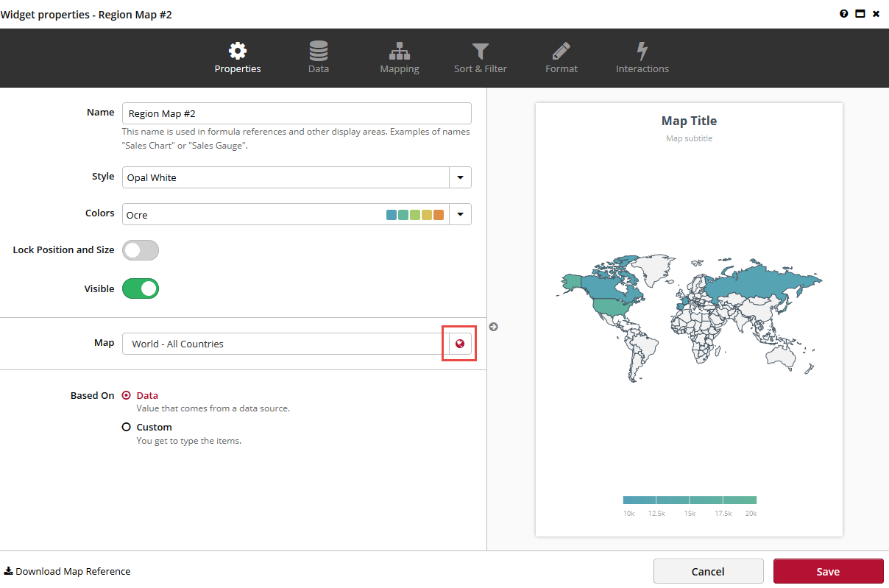The image size is (889, 588).
Task: Select the Custom radio option
Action: pos(126,427)
